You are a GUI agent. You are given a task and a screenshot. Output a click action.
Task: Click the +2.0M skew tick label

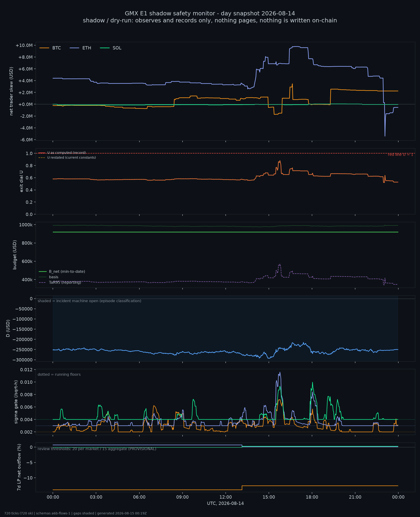point(25,92)
